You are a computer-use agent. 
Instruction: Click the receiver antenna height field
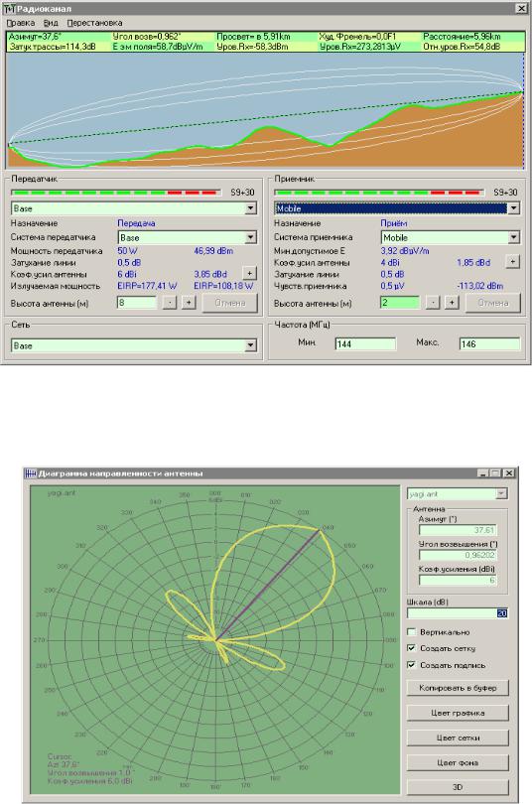pyautogui.click(x=400, y=303)
